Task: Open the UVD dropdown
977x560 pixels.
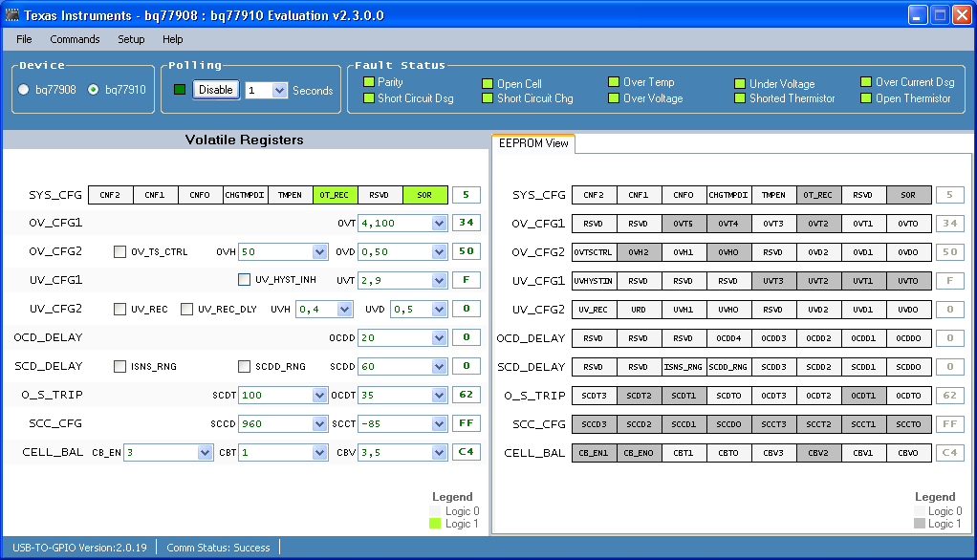Action: click(440, 309)
